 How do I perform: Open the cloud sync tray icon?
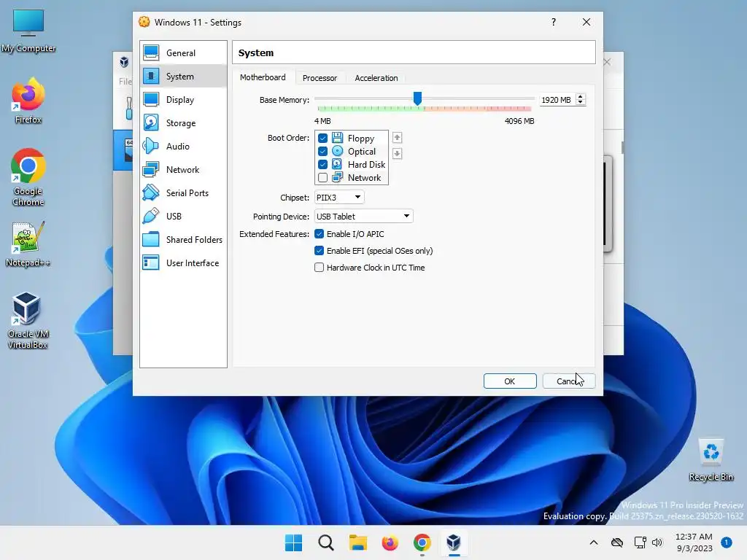(617, 542)
